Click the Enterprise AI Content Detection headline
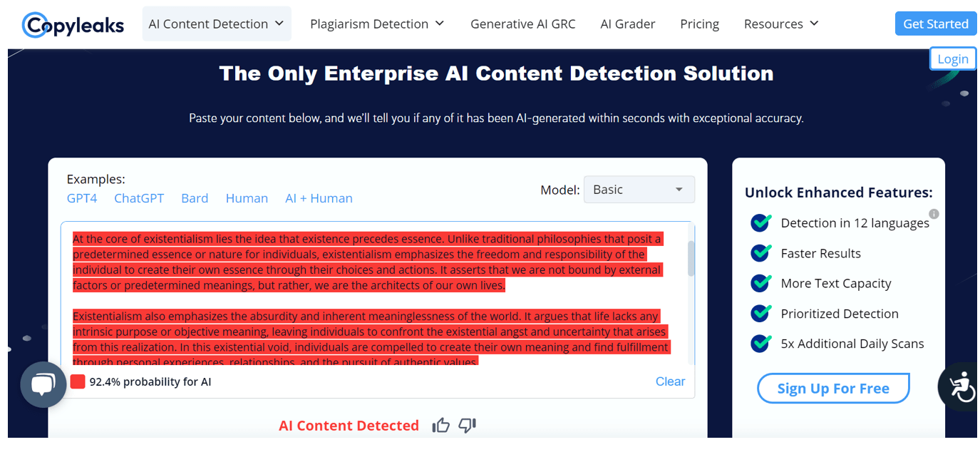The width and height of the screenshot is (980, 462). pos(496,73)
